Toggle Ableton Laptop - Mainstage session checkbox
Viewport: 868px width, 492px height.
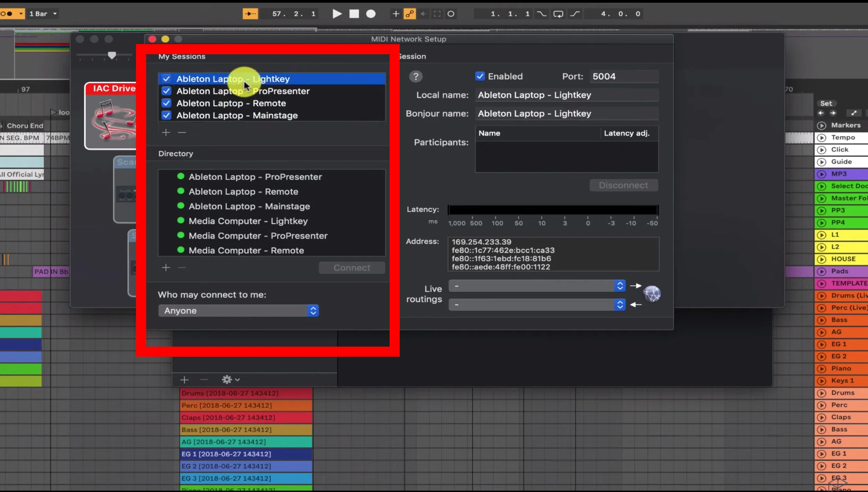click(167, 115)
